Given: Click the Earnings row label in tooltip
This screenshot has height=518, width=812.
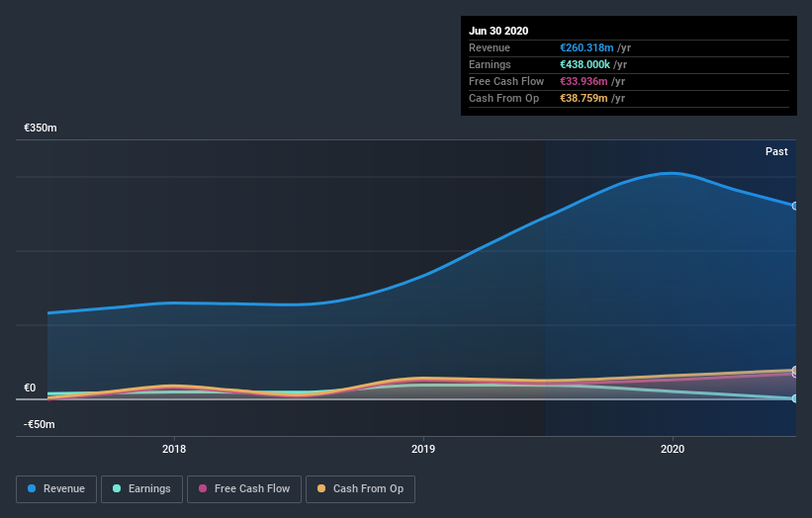Looking at the screenshot, I should tap(490, 64).
